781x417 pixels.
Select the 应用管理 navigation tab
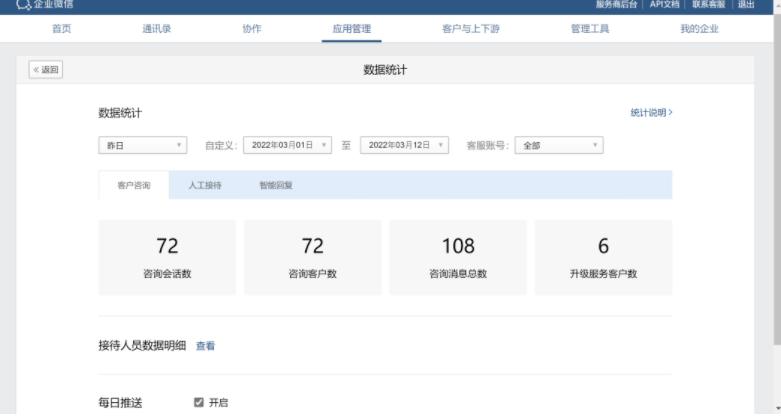(x=352, y=29)
